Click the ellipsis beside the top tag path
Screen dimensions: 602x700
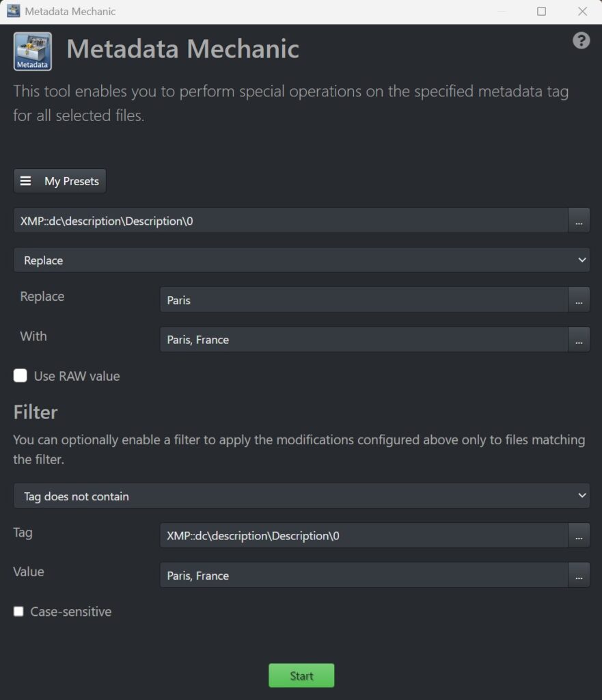point(579,220)
